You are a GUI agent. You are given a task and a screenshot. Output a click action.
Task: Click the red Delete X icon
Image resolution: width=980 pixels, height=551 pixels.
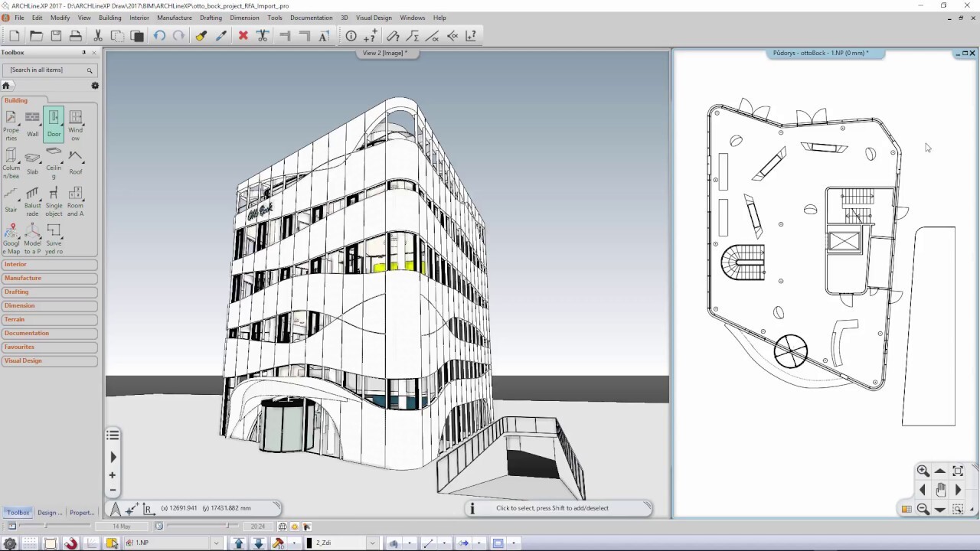pos(243,36)
